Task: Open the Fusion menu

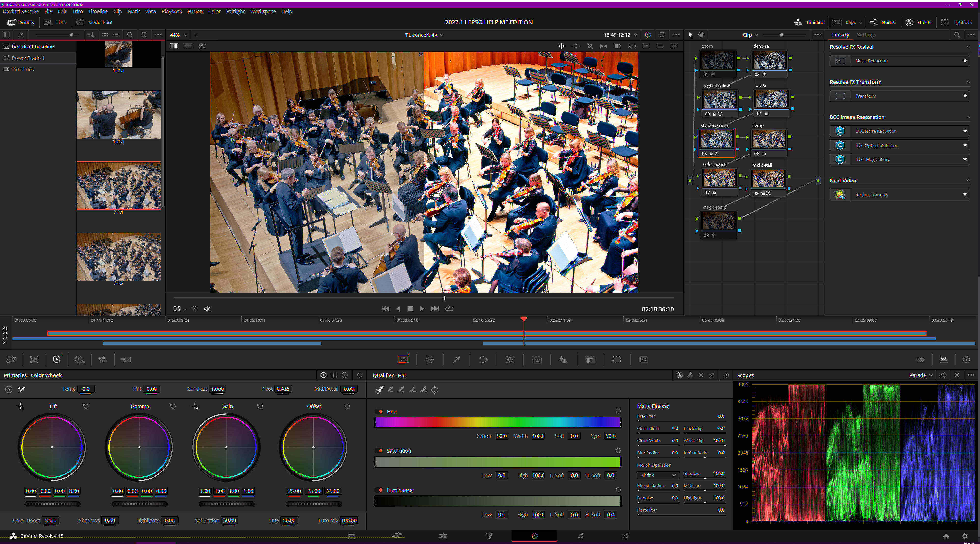Action: [x=195, y=11]
